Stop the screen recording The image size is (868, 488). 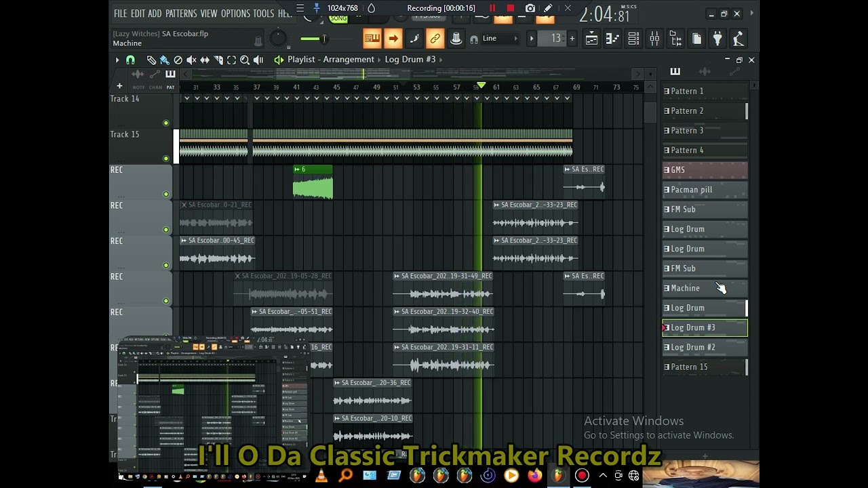[511, 8]
